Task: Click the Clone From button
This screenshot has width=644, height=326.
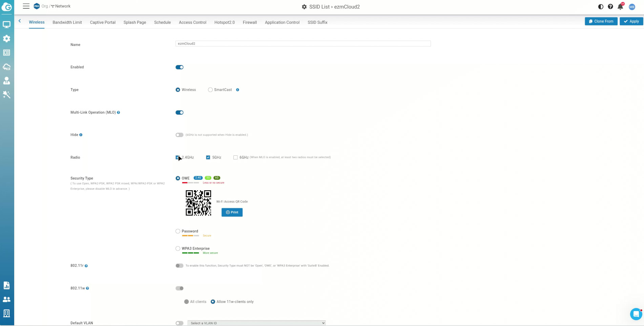Action: [601, 21]
